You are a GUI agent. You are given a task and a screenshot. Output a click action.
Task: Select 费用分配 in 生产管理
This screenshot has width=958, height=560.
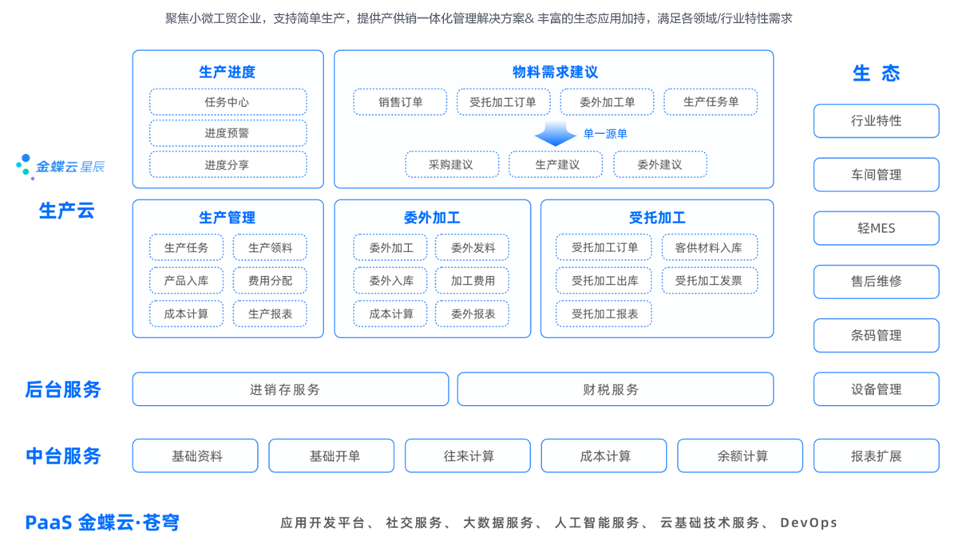click(x=270, y=281)
